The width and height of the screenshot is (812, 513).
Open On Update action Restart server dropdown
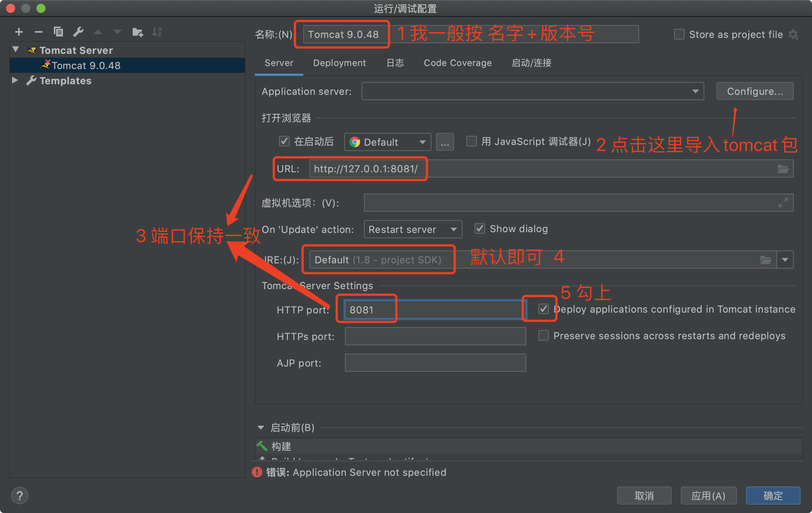tap(413, 229)
